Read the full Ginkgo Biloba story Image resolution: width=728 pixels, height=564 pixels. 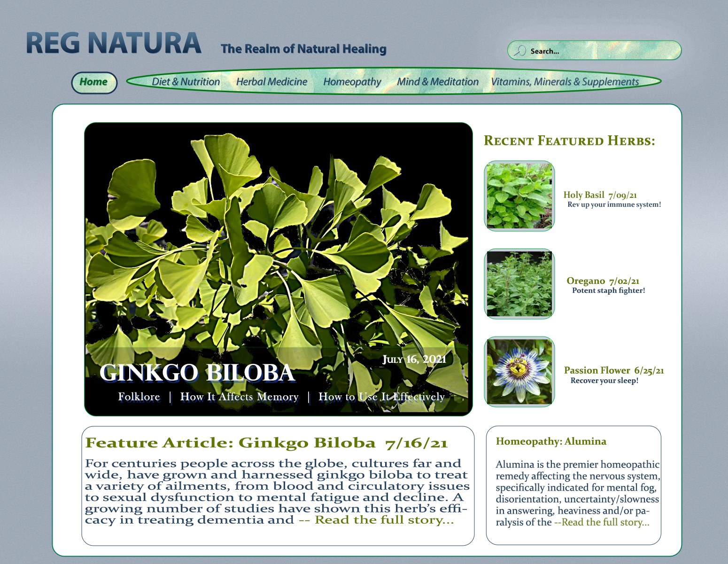click(384, 520)
